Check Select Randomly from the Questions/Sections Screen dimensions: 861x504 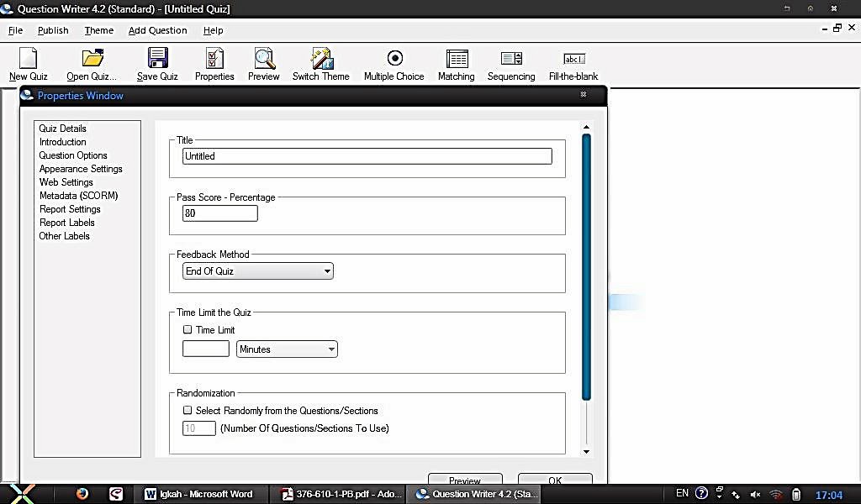point(188,410)
